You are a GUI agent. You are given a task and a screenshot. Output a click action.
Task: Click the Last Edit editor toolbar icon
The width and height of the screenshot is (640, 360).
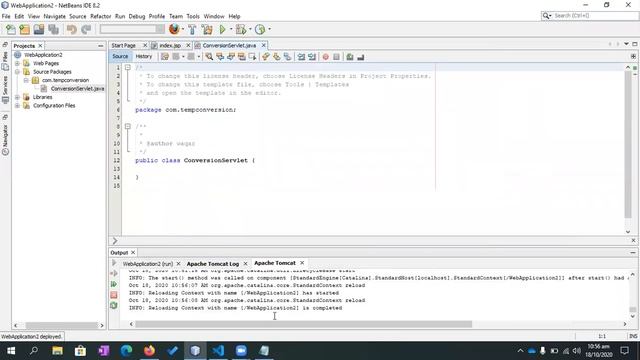pos(165,57)
